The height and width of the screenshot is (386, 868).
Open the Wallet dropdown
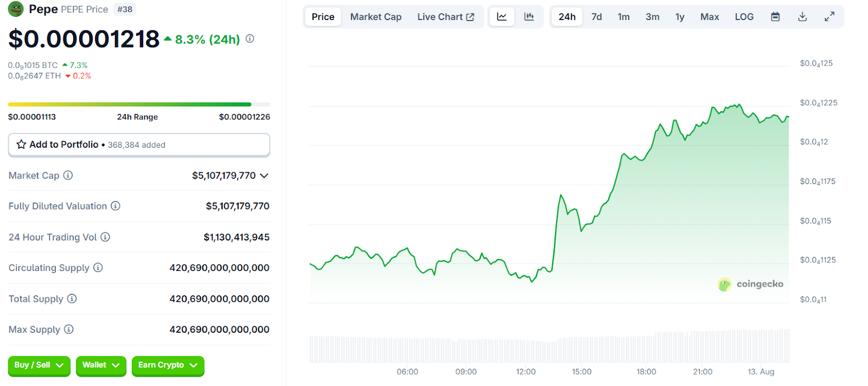click(x=101, y=365)
